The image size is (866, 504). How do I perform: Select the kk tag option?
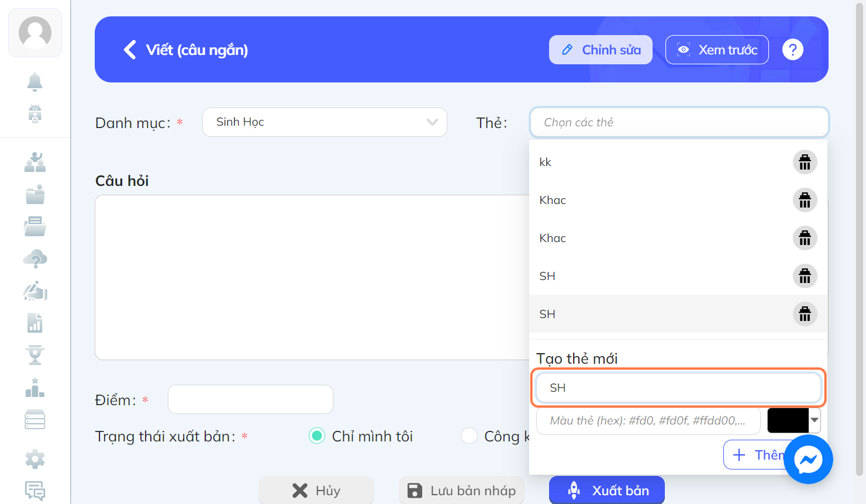(x=661, y=162)
